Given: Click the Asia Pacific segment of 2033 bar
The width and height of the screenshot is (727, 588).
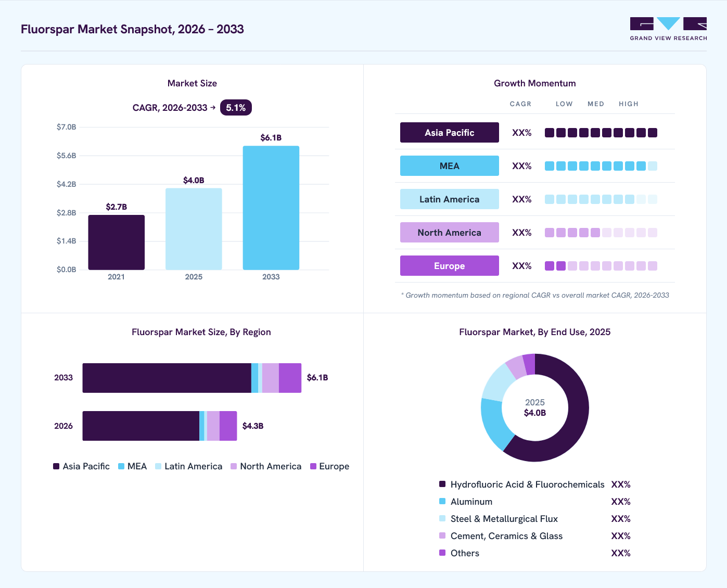Looking at the screenshot, I should tap(167, 378).
